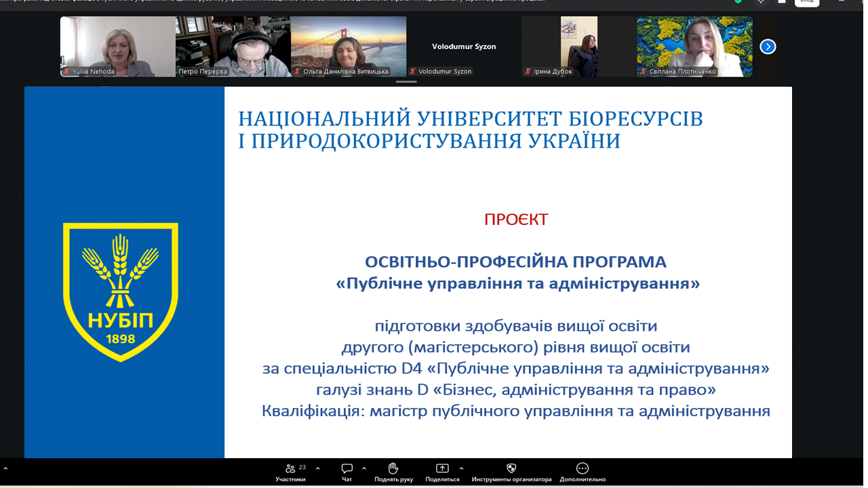Show next participants with the blue arrow
868x488 pixels.
coord(767,46)
